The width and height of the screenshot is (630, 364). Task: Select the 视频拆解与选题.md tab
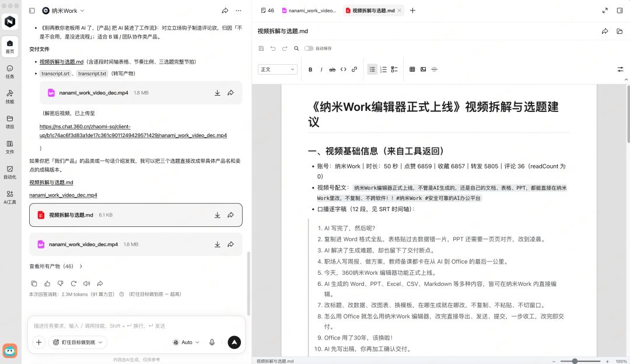tap(374, 10)
